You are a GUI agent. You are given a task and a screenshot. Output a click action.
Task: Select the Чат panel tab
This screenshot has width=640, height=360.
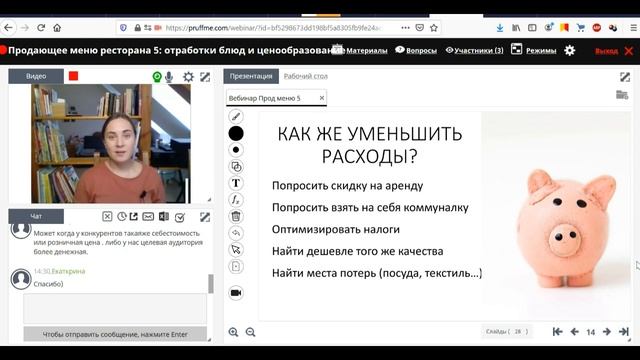[x=36, y=216]
